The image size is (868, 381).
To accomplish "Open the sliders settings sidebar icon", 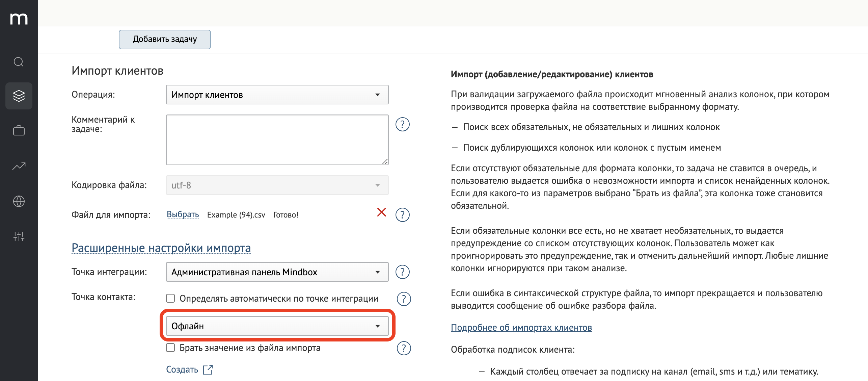I will (x=19, y=236).
